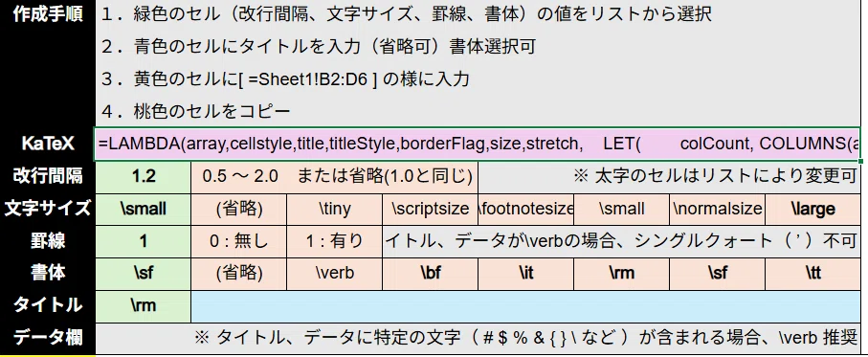Click the \tiny option cell

tap(334, 209)
